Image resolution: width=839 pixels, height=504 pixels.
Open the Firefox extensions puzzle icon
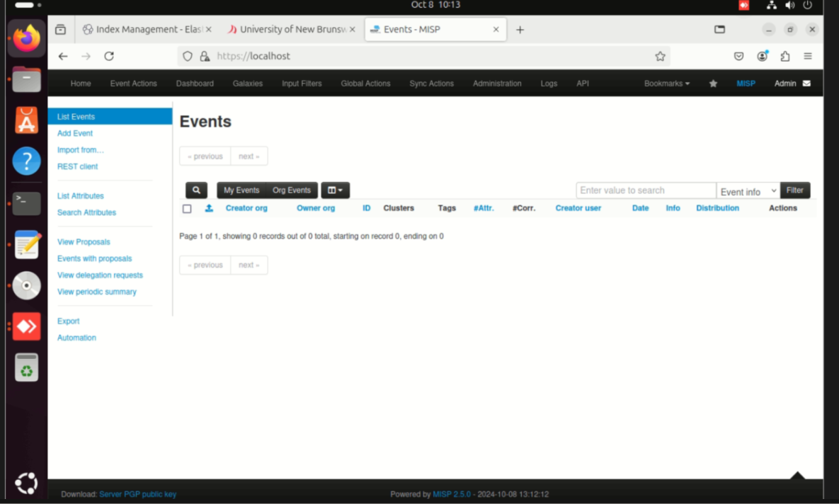pyautogui.click(x=784, y=57)
